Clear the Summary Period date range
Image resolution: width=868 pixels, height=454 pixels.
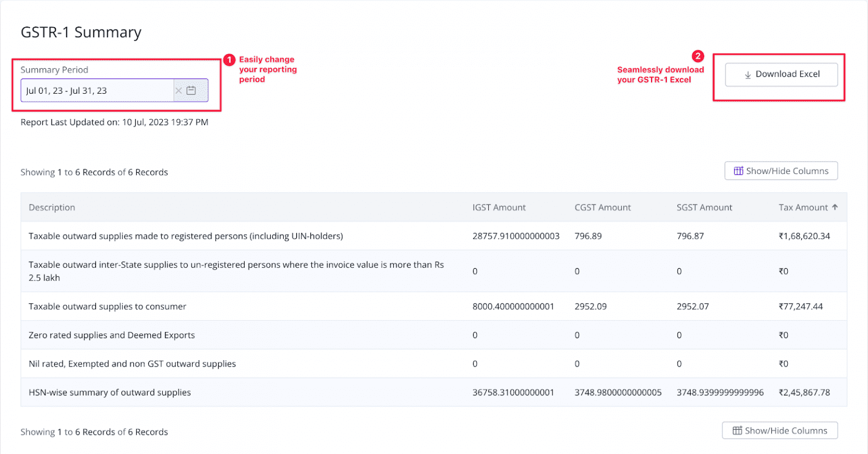[179, 90]
